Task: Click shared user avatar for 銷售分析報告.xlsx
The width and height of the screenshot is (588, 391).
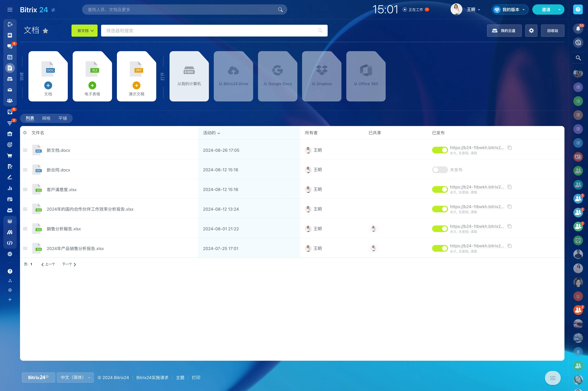Action: pyautogui.click(x=373, y=229)
